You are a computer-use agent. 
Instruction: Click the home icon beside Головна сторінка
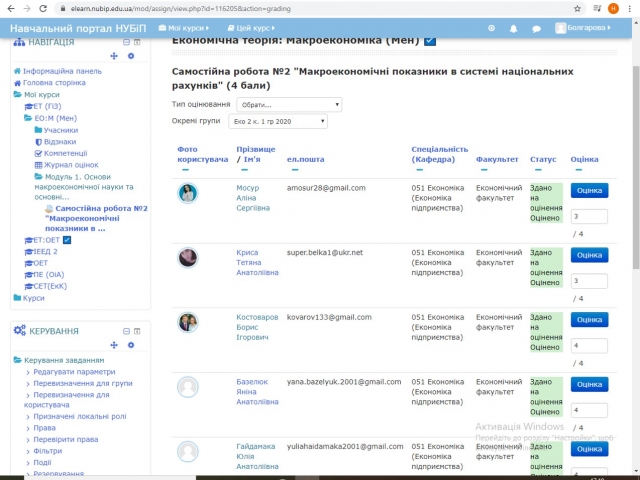click(x=17, y=83)
